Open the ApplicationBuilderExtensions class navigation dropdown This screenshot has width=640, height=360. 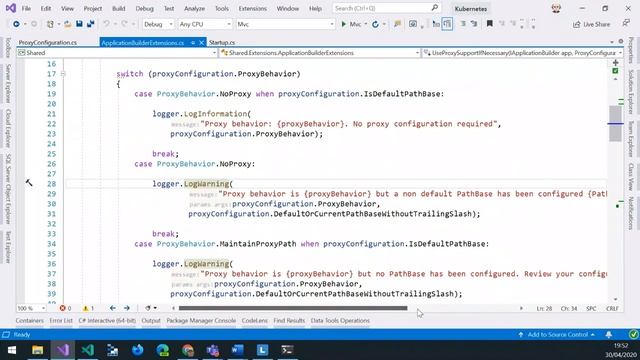point(320,53)
